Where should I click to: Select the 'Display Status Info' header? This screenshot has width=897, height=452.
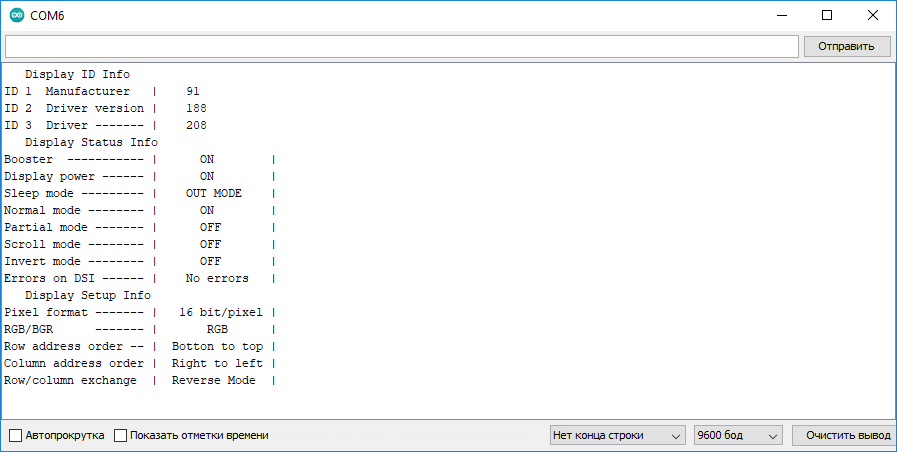[92, 142]
